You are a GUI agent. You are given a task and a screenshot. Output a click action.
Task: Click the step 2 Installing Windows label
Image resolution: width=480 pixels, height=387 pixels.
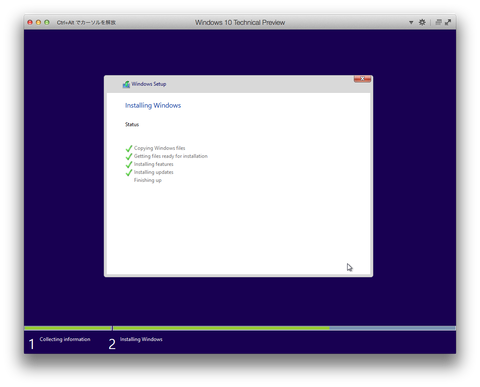[141, 339]
